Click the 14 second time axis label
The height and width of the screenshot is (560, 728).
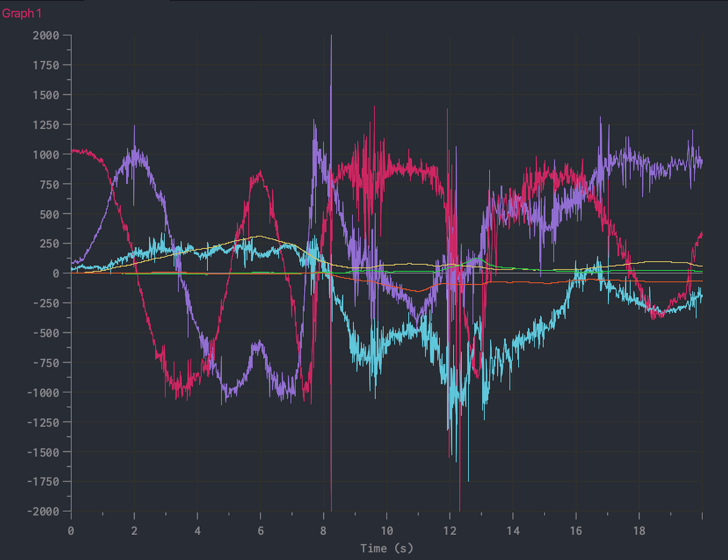tap(513, 531)
